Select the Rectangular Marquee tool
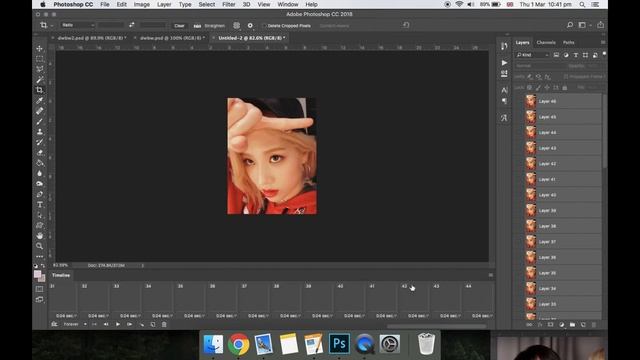The width and height of the screenshot is (640, 360). click(40, 59)
